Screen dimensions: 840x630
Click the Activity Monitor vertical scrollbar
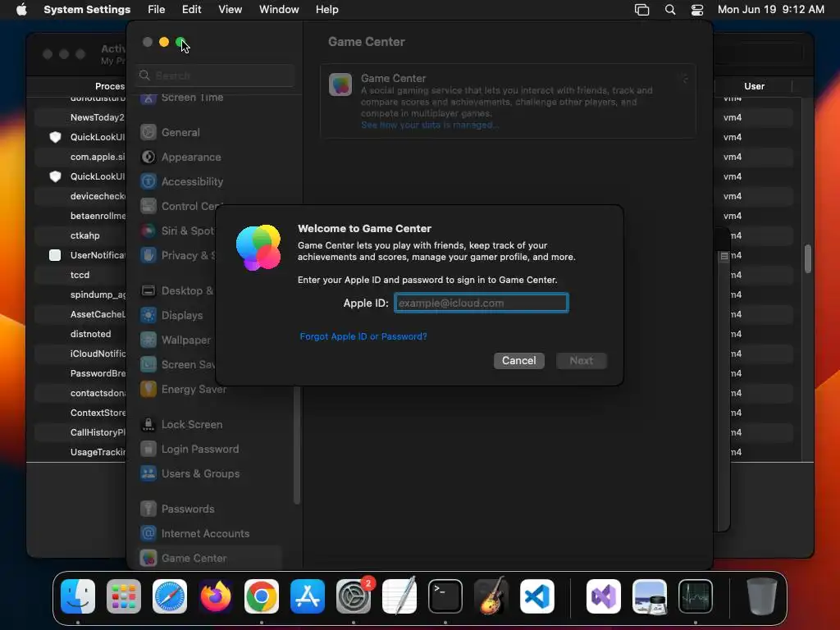pos(807,259)
